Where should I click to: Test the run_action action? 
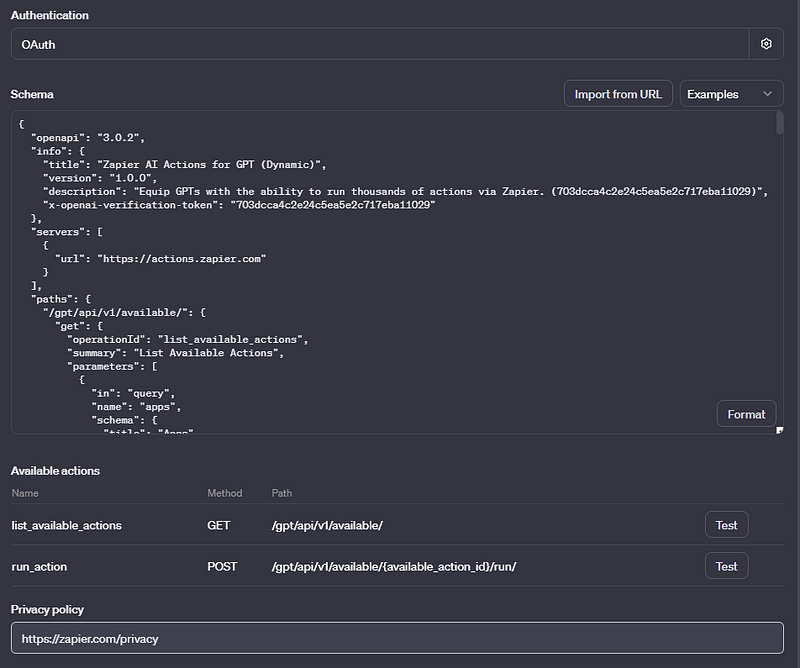pos(726,566)
